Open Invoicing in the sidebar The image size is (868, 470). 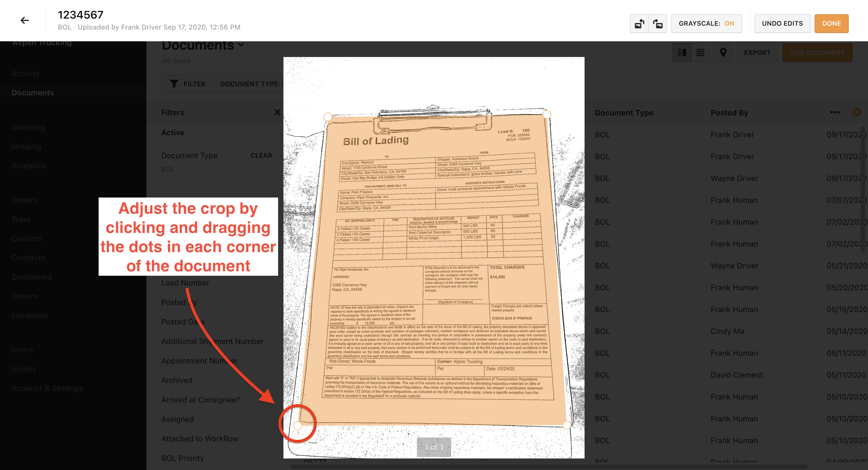(28, 127)
